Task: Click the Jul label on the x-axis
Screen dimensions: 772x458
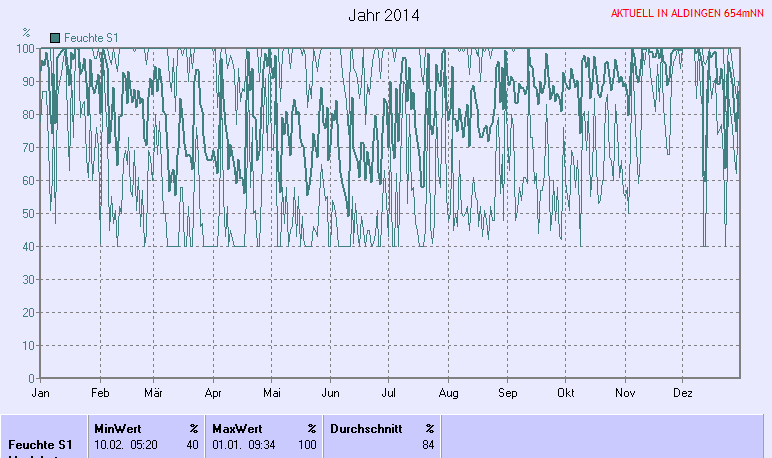Action: (x=389, y=393)
